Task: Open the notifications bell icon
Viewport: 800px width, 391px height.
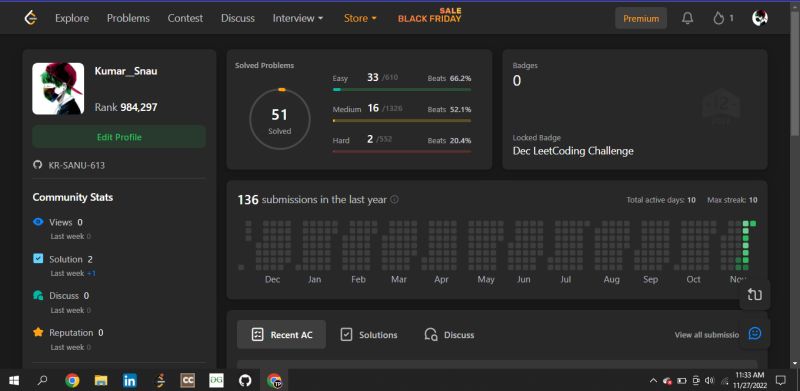Action: (687, 18)
